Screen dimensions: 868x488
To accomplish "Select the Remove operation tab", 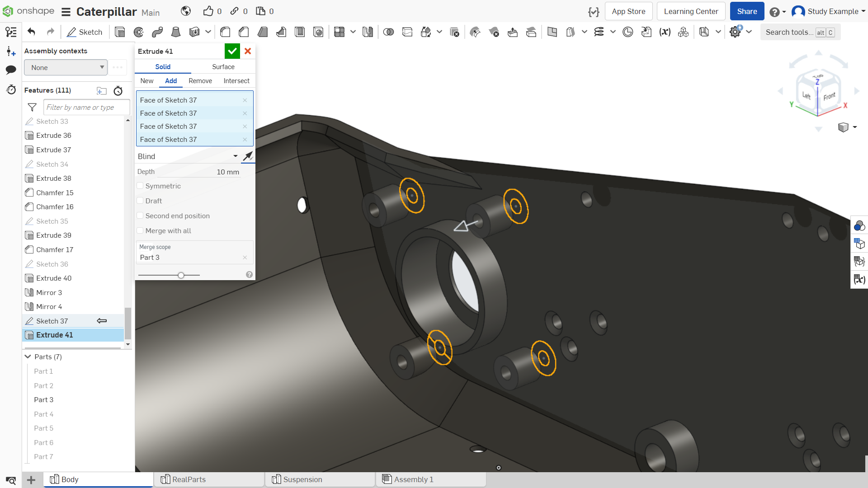I will (200, 81).
